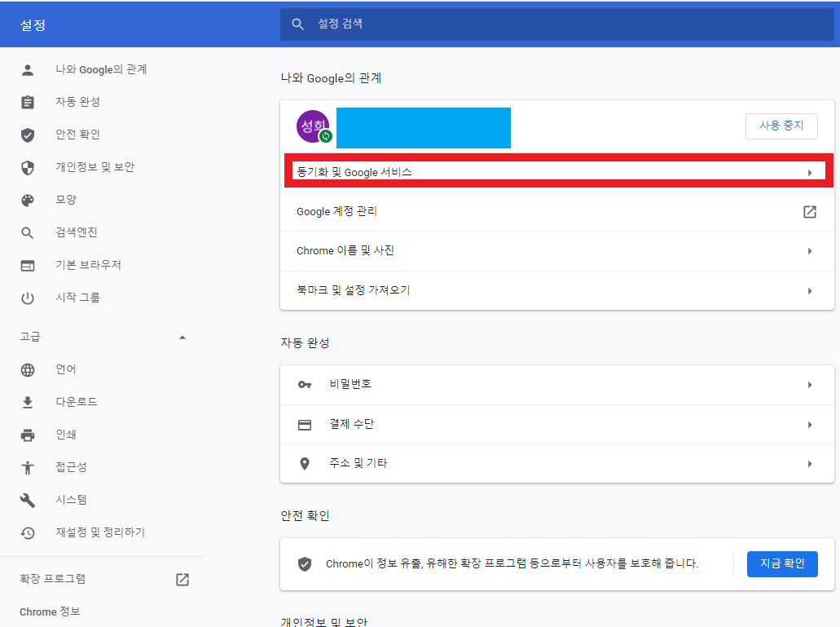Viewport: 840px width, 627px height.
Task: Click the power icon for 시작 그룹
Action: click(x=28, y=298)
